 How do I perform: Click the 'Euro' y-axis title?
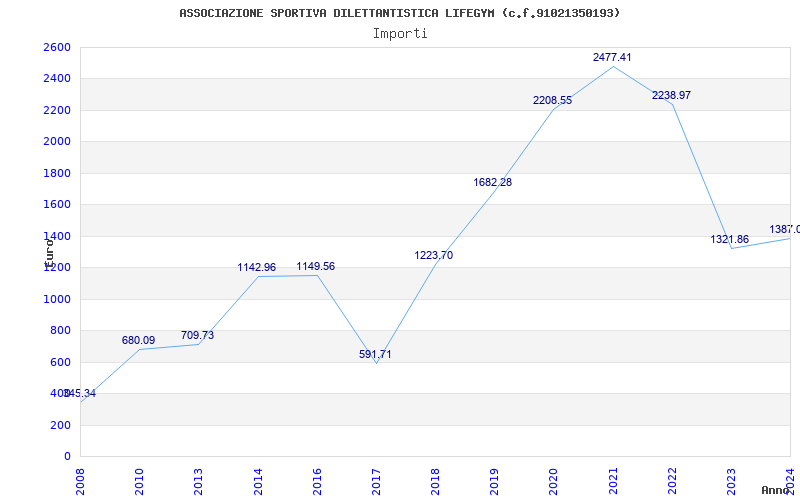coord(49,253)
